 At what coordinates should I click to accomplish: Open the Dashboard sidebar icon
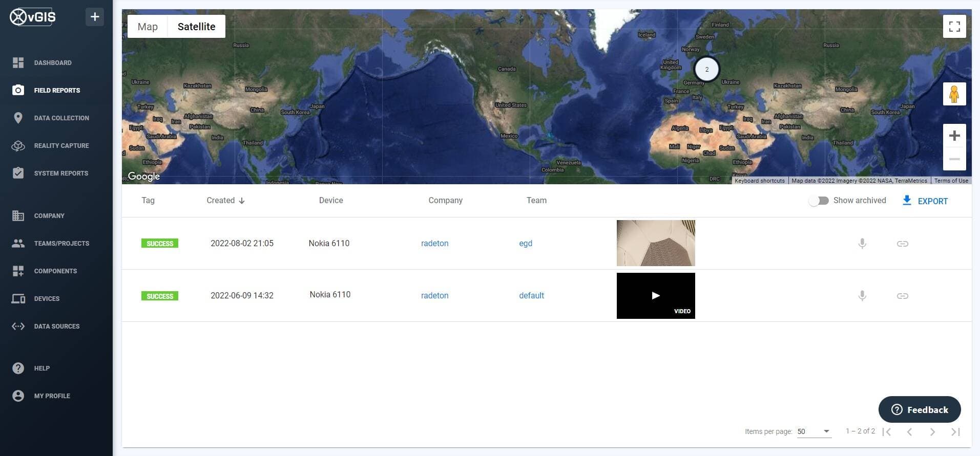coord(18,62)
